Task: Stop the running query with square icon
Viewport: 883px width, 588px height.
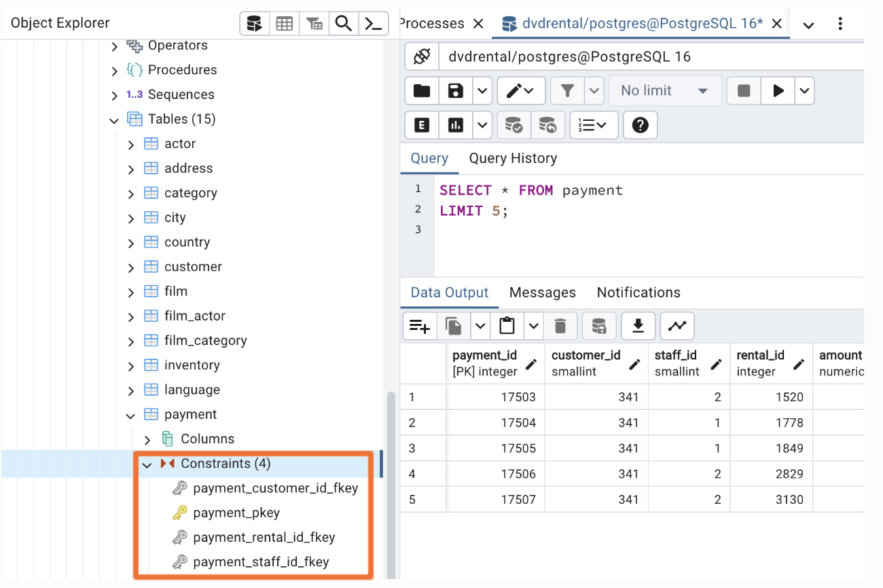Action: click(744, 91)
